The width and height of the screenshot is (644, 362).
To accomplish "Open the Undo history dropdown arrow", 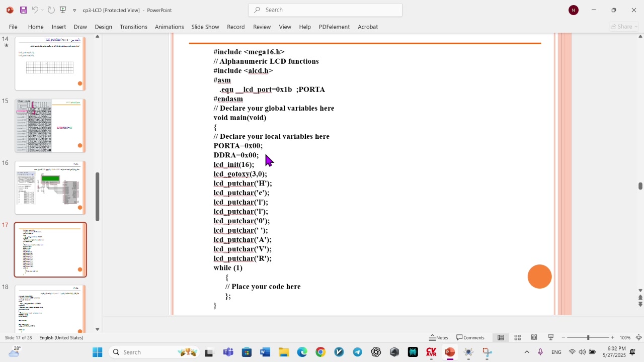I will tap(42, 10).
